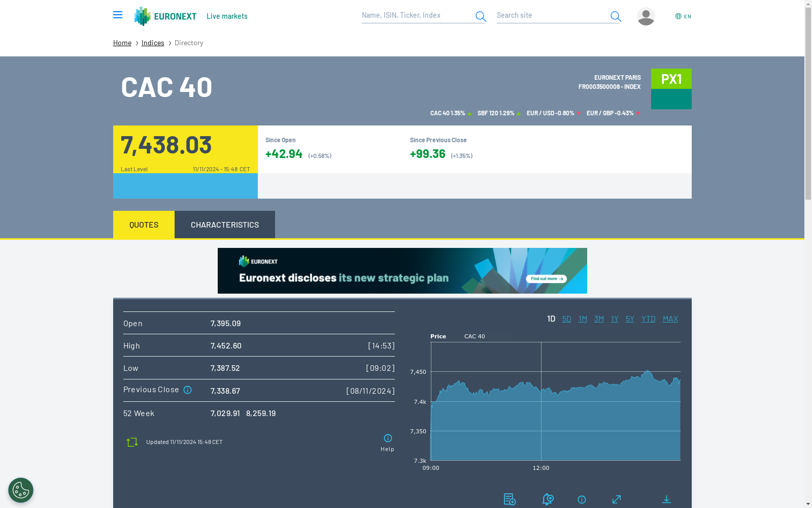Viewport: 812px width, 508px height.
Task: Switch to the QUOTES tab
Action: pos(144,225)
